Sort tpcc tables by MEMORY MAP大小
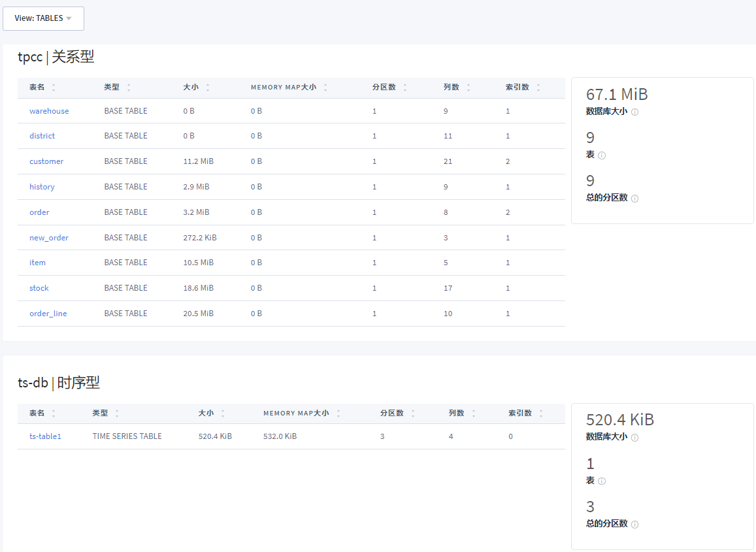This screenshot has width=756, height=552. (x=325, y=88)
